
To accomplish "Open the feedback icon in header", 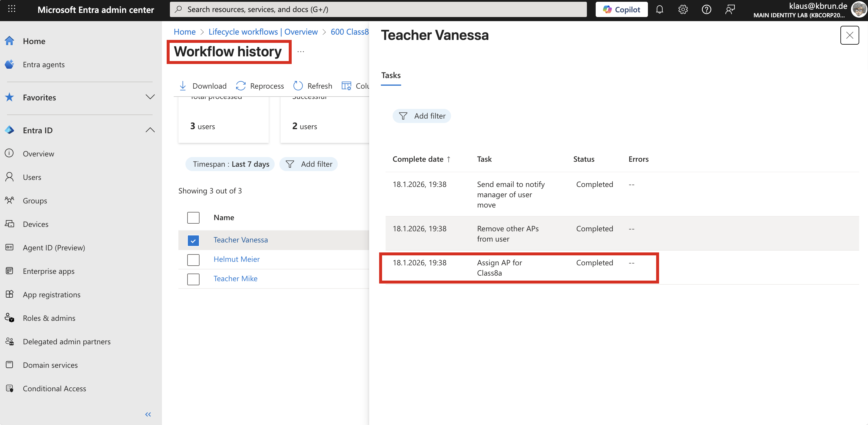I will pos(730,9).
